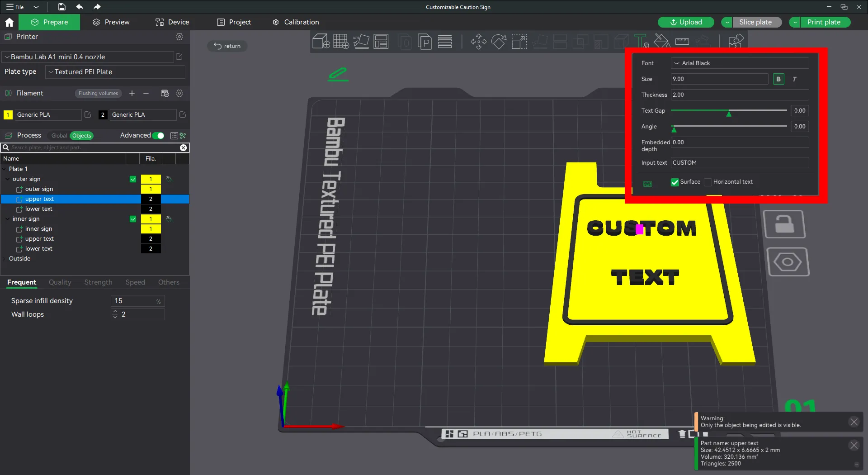Select the Move tool in toolbar
868x475 pixels.
coord(479,42)
